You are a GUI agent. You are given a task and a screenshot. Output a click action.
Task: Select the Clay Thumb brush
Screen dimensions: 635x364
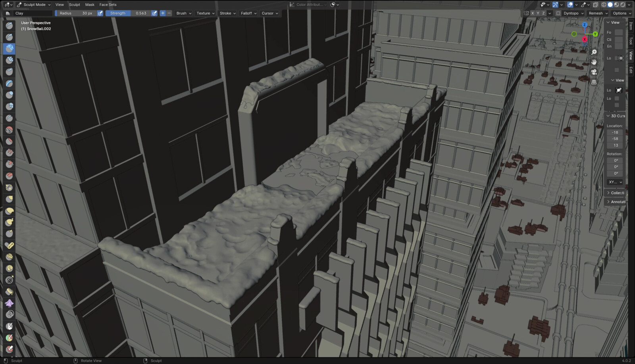[9, 72]
